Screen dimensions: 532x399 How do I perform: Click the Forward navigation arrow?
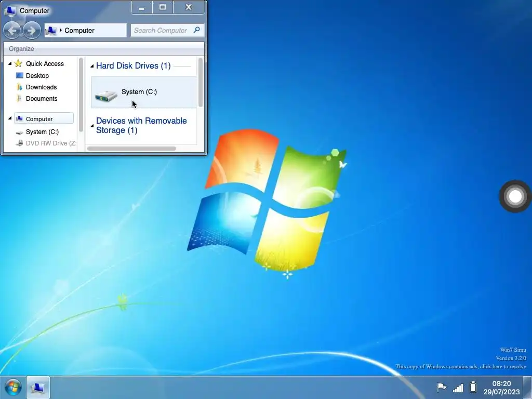(32, 30)
